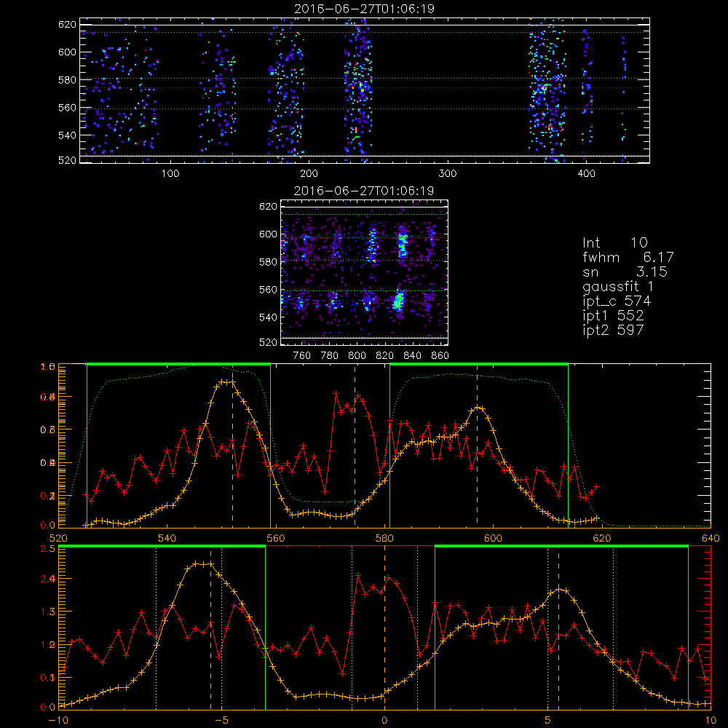Screen dimensions: 728x728
Task: Click orange curve peak near 551 in profile plot
Action: pyautogui.click(x=226, y=381)
